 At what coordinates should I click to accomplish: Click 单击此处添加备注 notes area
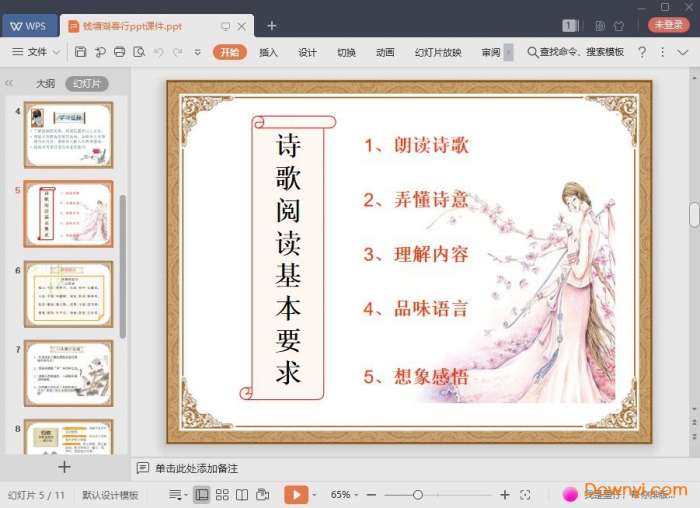pyautogui.click(x=196, y=468)
